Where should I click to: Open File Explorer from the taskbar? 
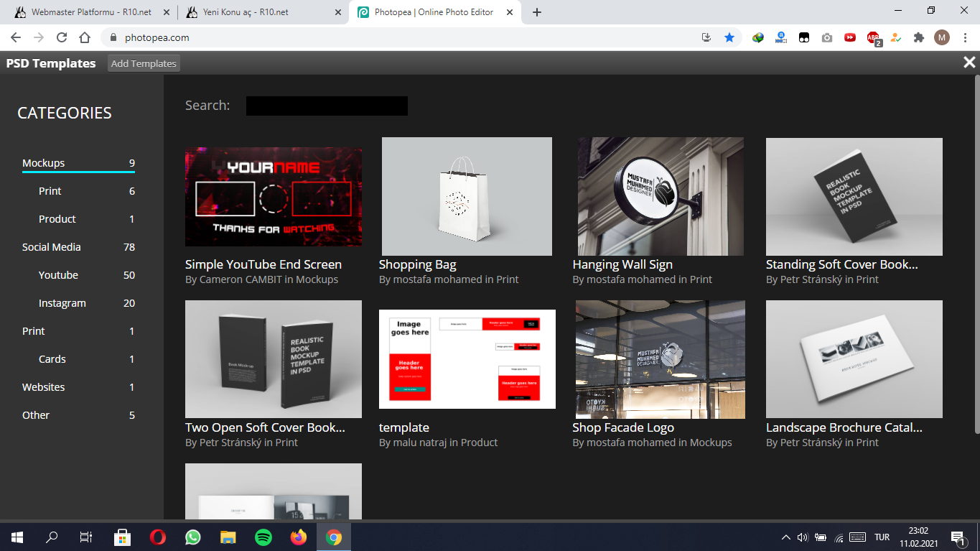(228, 537)
